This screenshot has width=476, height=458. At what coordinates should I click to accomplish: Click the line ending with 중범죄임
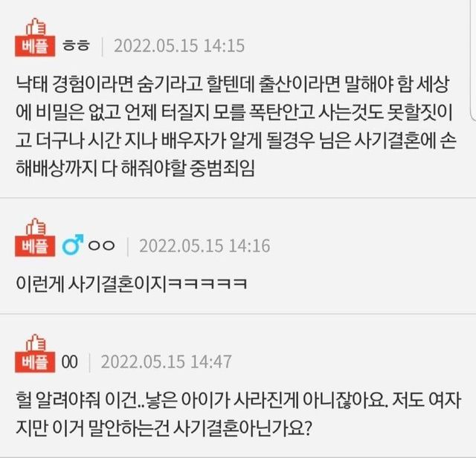(x=135, y=168)
